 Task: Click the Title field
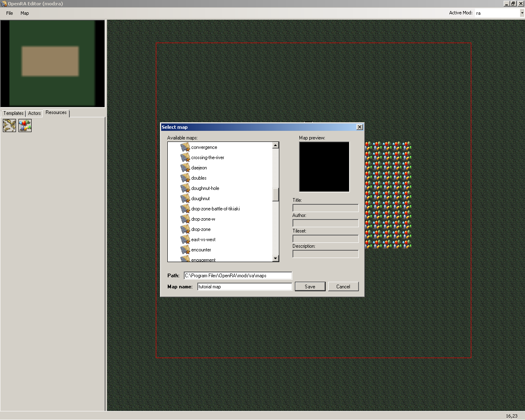click(x=326, y=208)
